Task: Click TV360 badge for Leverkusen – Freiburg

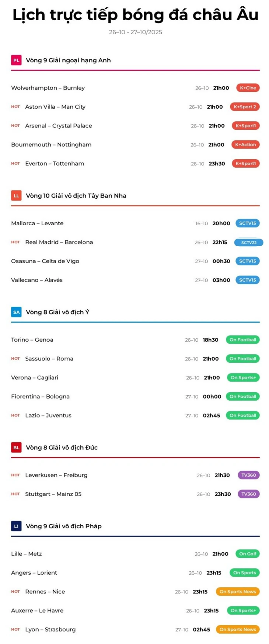Action: pos(249,475)
